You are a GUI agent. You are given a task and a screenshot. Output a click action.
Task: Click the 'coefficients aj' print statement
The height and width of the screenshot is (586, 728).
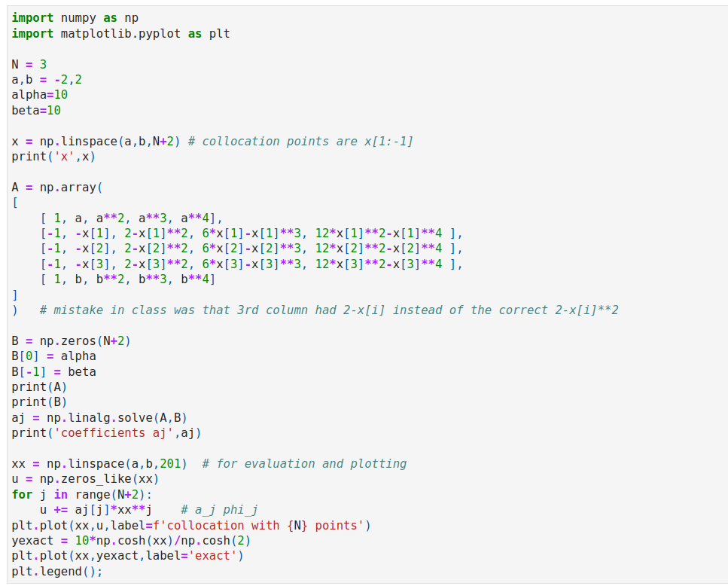106,433
